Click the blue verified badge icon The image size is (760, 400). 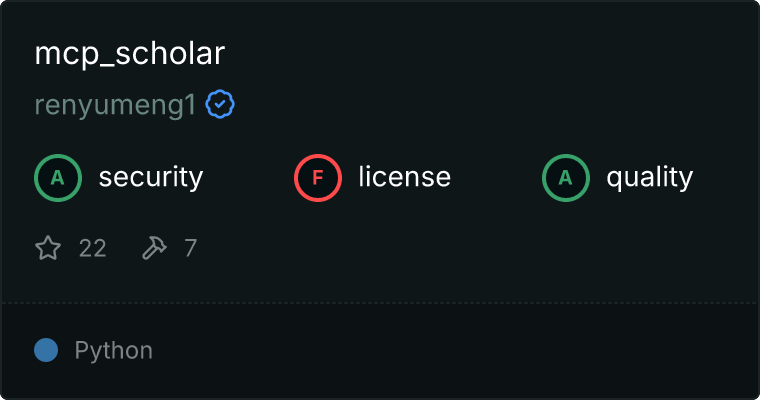tap(220, 104)
